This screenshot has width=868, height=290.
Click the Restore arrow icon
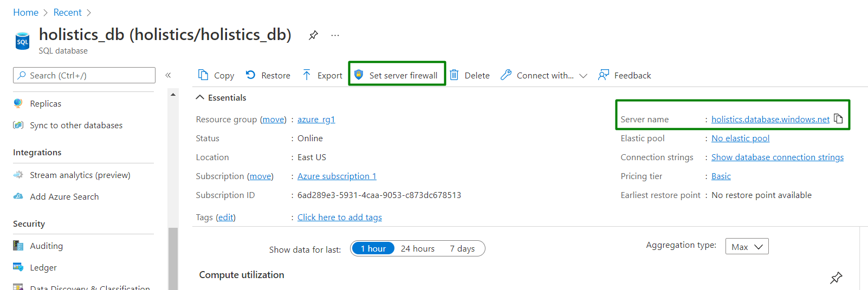[x=250, y=75]
